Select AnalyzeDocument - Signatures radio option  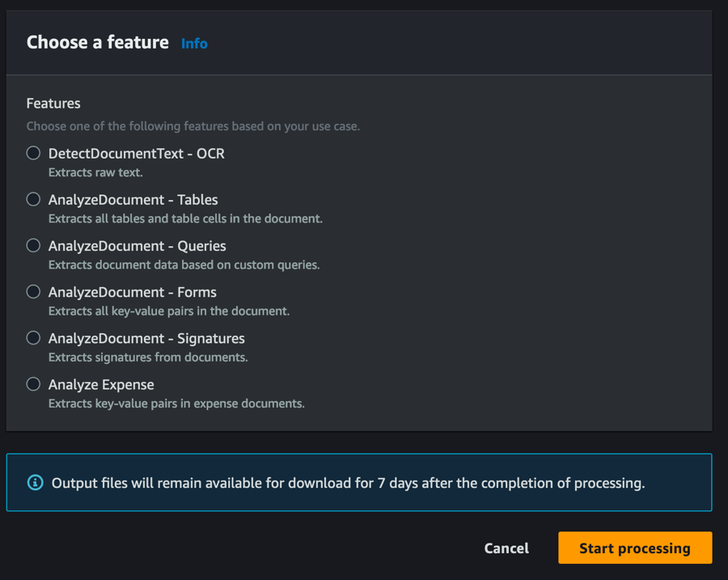coord(33,337)
